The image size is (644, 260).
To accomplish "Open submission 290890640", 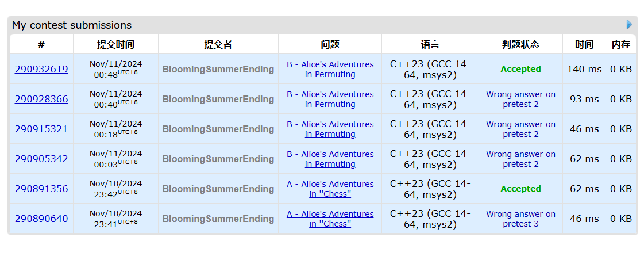I will point(41,219).
